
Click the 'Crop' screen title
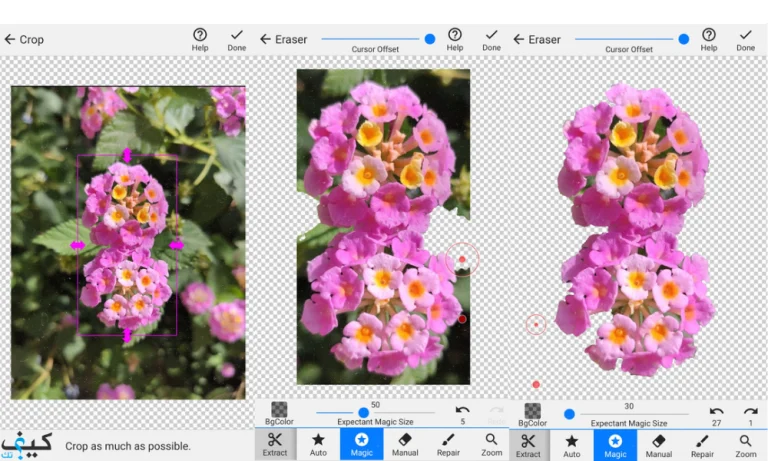(x=31, y=40)
